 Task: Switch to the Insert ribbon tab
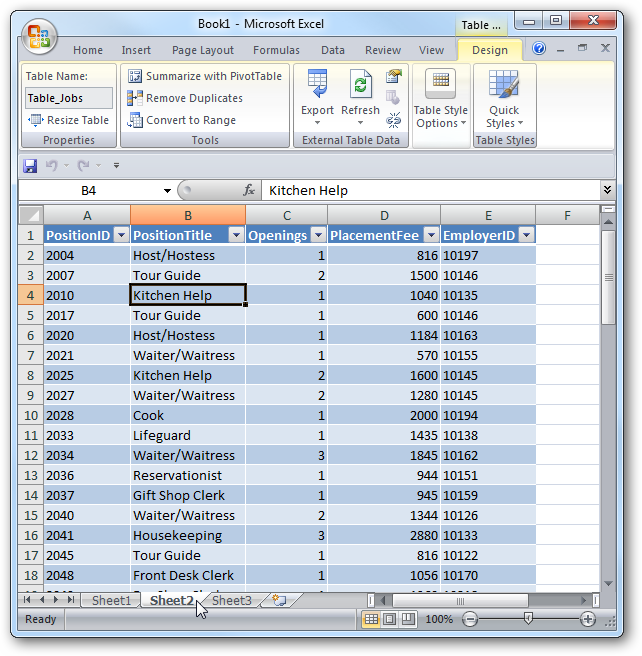coord(136,50)
